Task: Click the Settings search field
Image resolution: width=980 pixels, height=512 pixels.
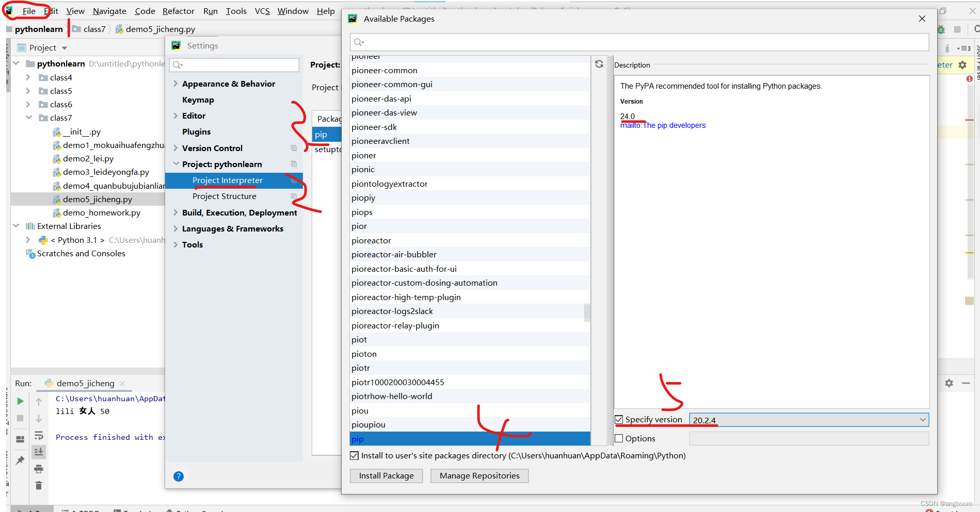Action: tap(235, 64)
